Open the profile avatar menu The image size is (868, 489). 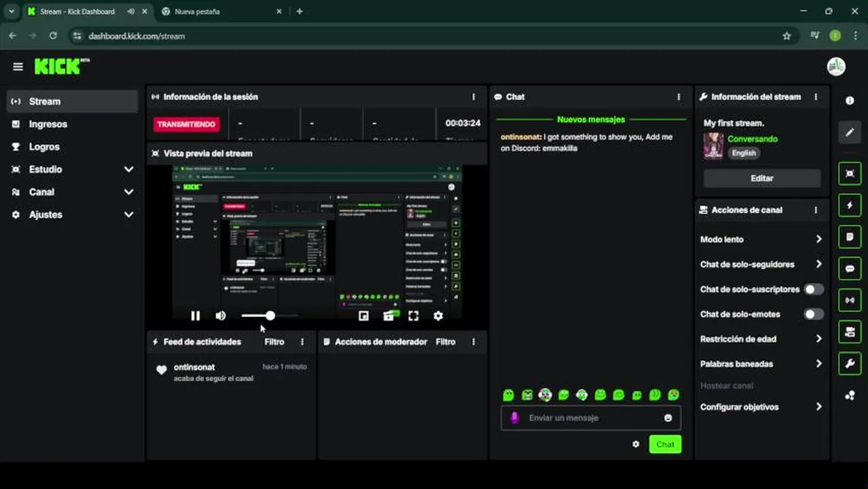[x=836, y=67]
